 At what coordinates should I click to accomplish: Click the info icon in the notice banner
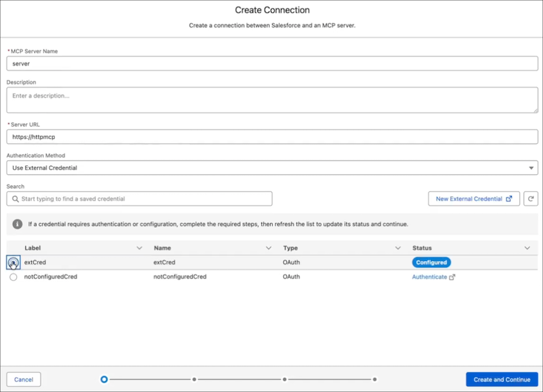(x=18, y=224)
